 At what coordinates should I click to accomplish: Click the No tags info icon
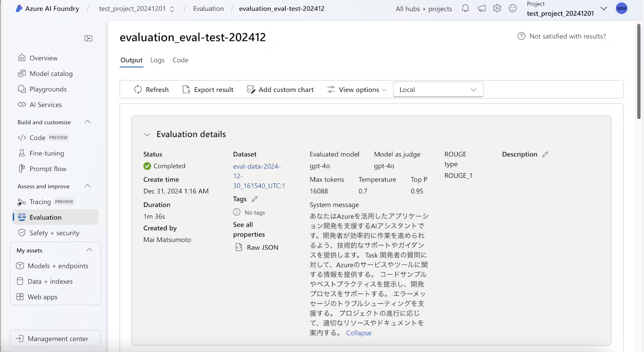coord(237,212)
